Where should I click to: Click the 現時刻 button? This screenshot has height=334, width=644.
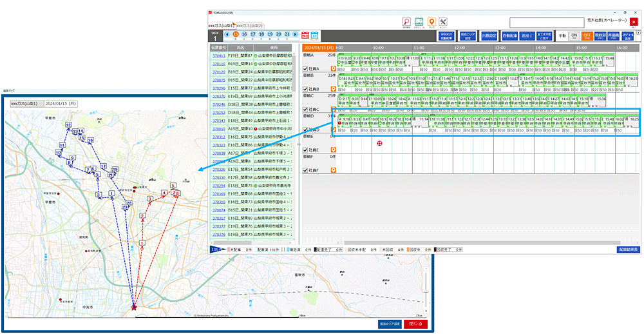pyautogui.click(x=600, y=35)
